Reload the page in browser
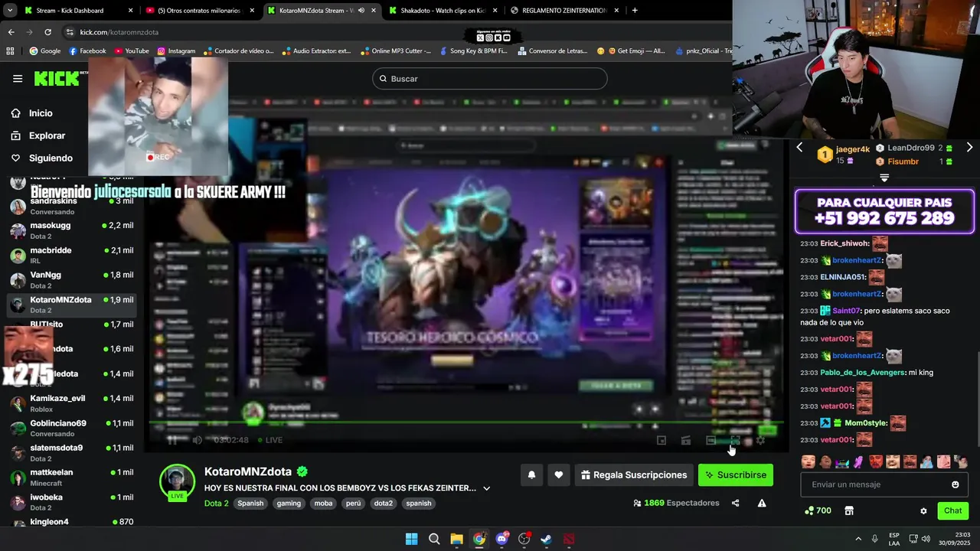980x551 pixels. tap(47, 32)
